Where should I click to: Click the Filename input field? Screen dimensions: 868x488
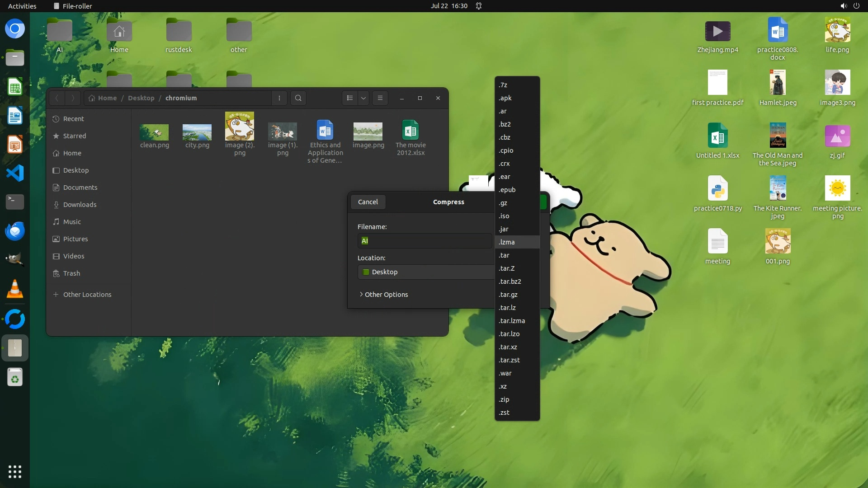[x=425, y=241]
